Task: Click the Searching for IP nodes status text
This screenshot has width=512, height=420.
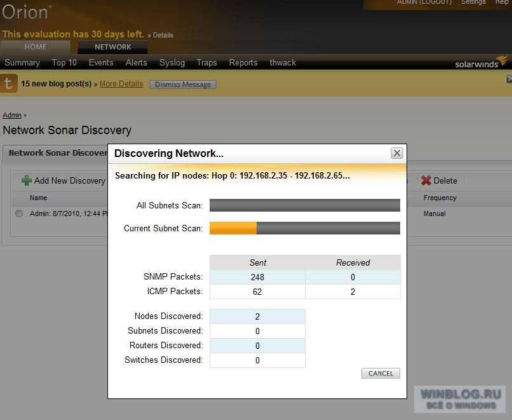Action: pos(232,176)
